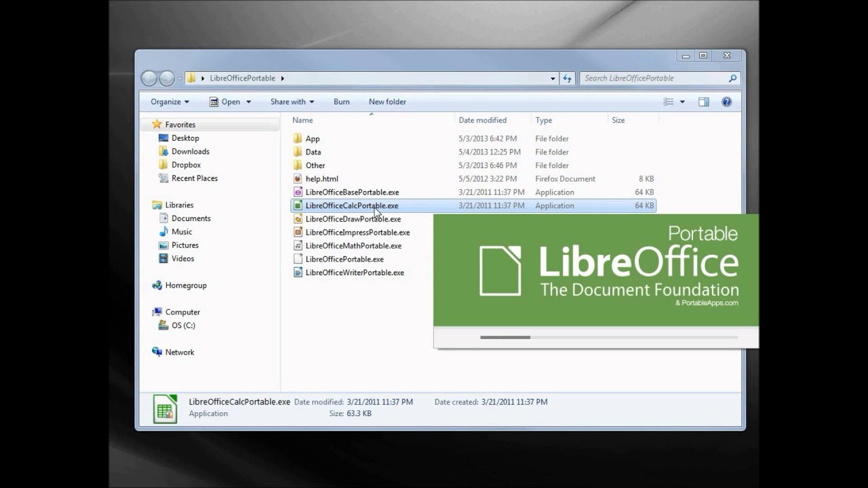Click the LibreOffice splash progress bar
This screenshot has width=868, height=488.
[609, 337]
